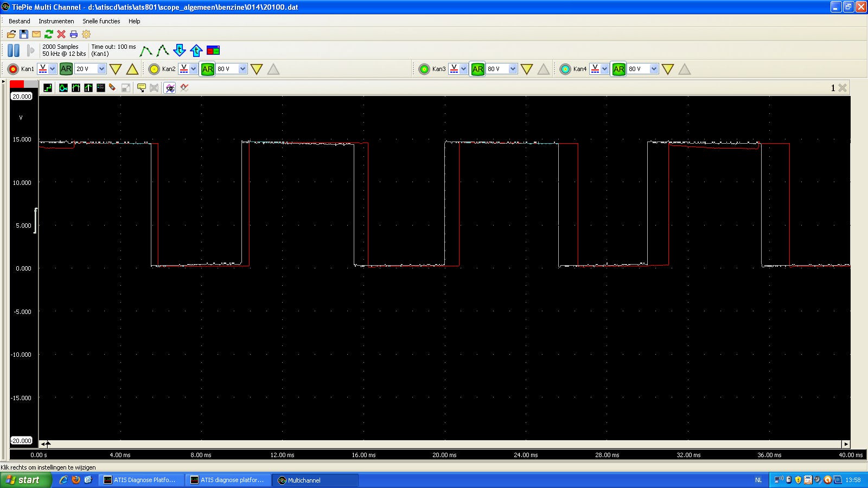
Task: Open a file using the folder icon
Action: [x=11, y=34]
